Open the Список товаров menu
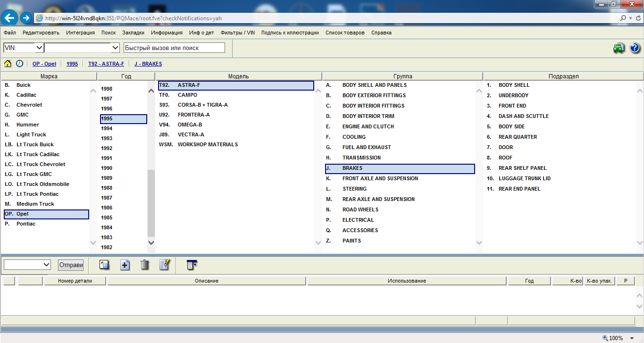 tap(345, 33)
